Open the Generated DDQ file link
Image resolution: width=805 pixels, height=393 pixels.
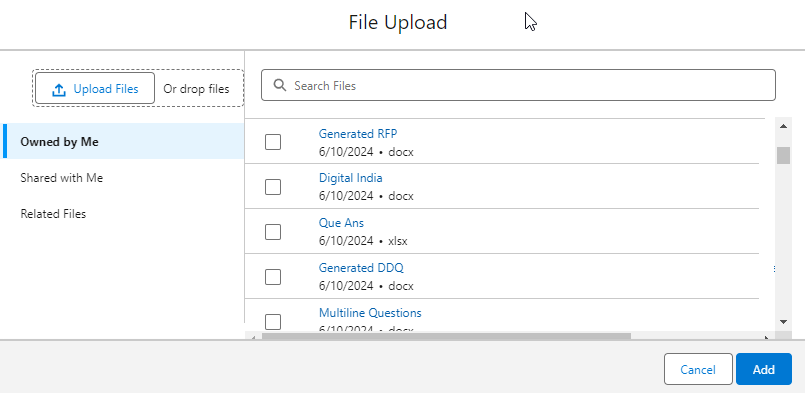pyautogui.click(x=361, y=268)
